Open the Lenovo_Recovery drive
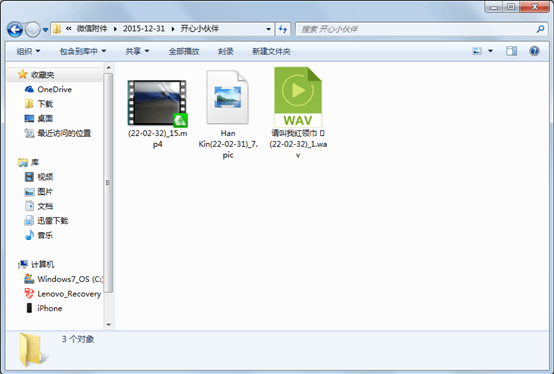The image size is (554, 374). (69, 294)
